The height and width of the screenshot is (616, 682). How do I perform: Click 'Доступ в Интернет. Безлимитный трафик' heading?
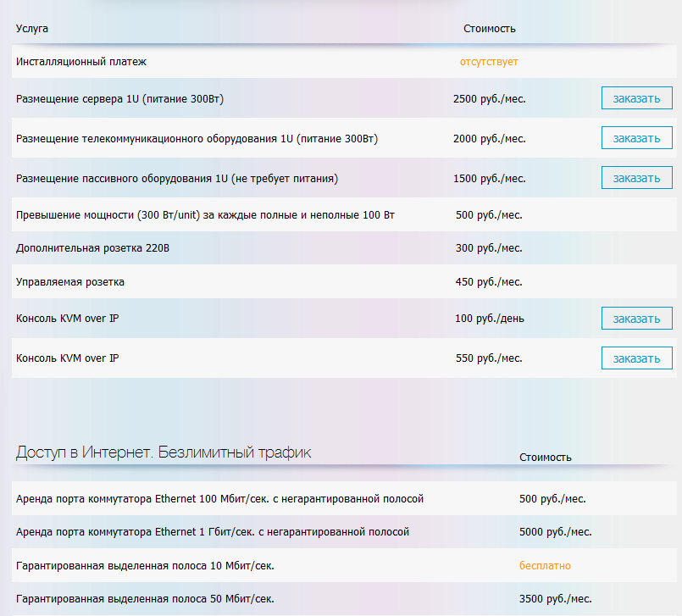pos(164,452)
